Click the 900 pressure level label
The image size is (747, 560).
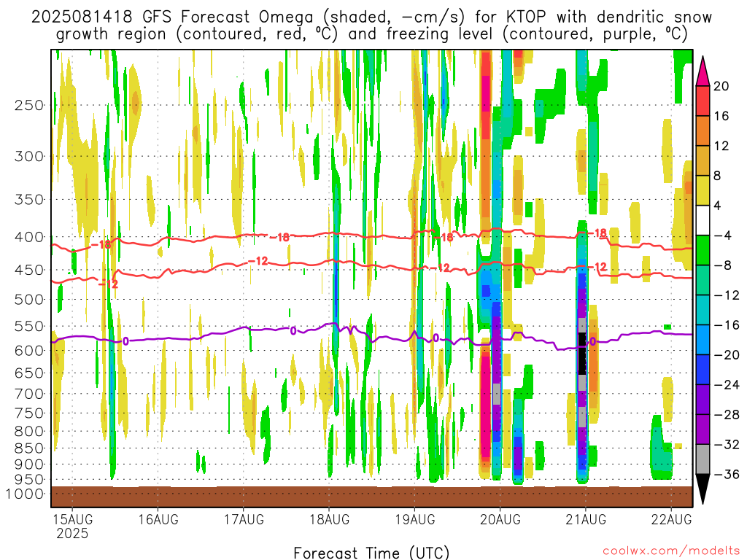tap(29, 464)
